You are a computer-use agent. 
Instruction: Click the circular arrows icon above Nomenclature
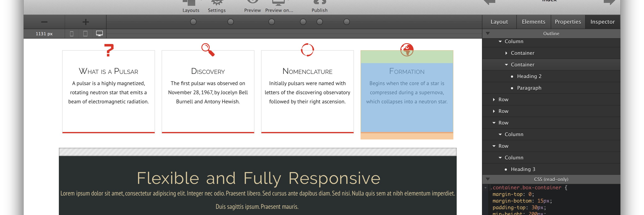[x=307, y=50]
